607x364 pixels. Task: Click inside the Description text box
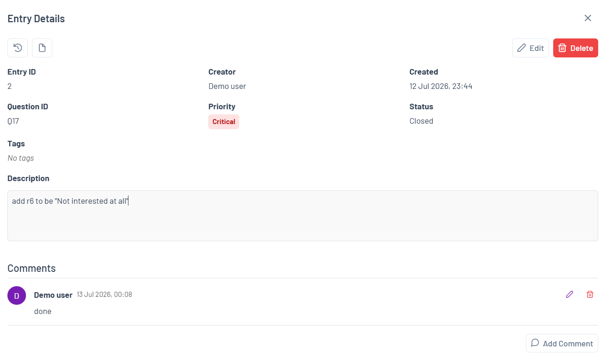tap(303, 216)
